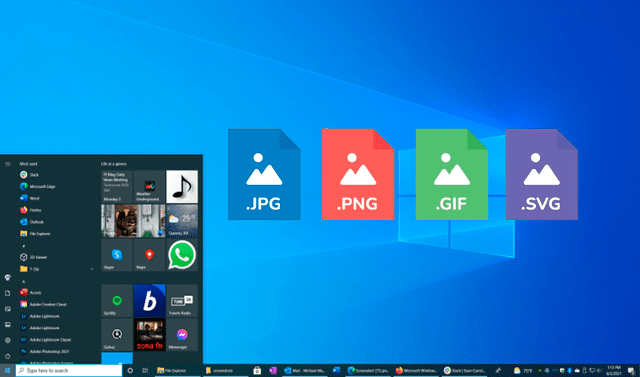Image resolution: width=640 pixels, height=377 pixels.
Task: Open Cortana circle on the taskbar
Action: tap(130, 370)
